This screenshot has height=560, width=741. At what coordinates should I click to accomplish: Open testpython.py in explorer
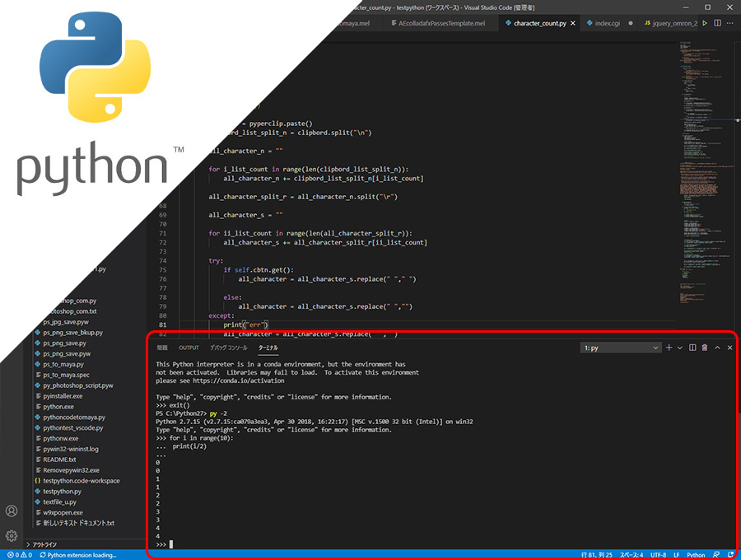point(62,492)
